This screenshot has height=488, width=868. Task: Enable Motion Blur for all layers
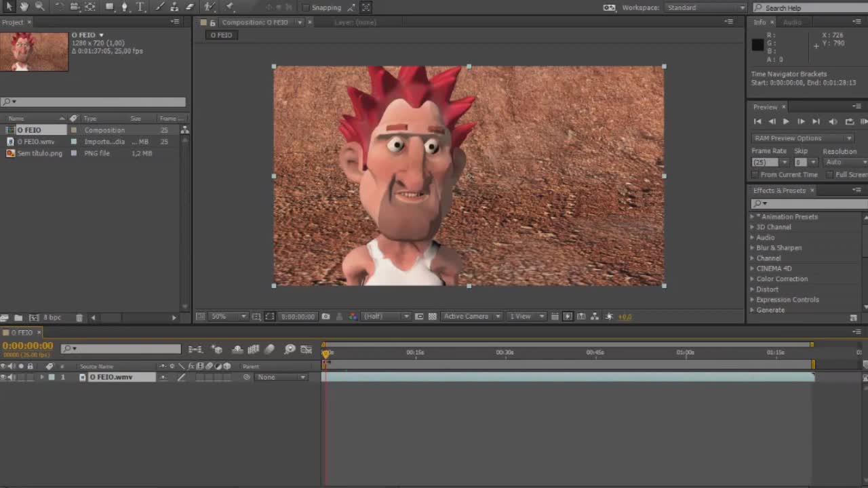pos(269,349)
